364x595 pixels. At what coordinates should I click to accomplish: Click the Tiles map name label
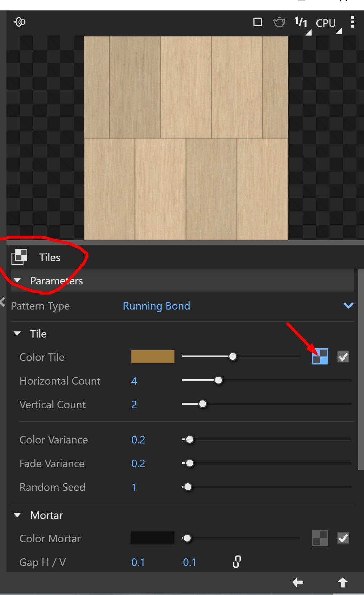tap(50, 257)
